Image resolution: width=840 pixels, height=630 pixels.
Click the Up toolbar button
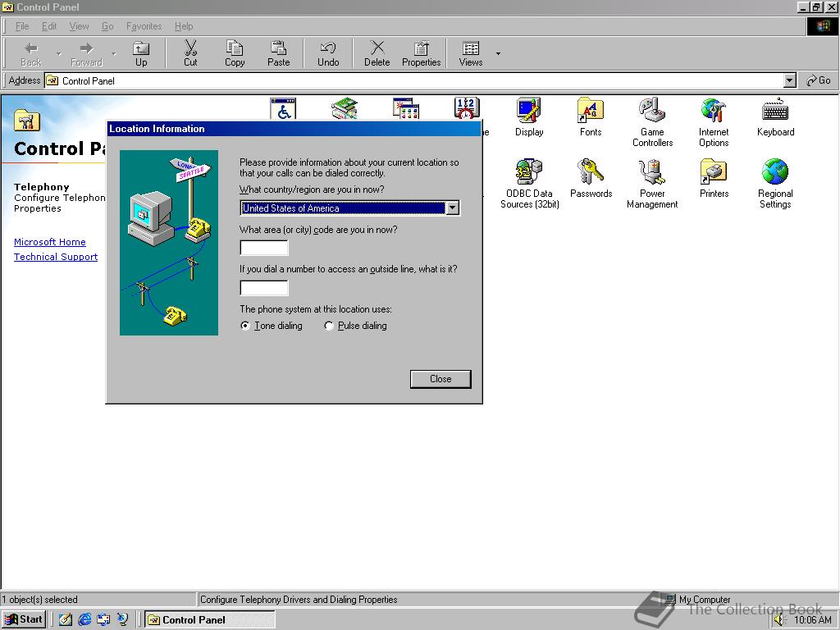pyautogui.click(x=141, y=53)
